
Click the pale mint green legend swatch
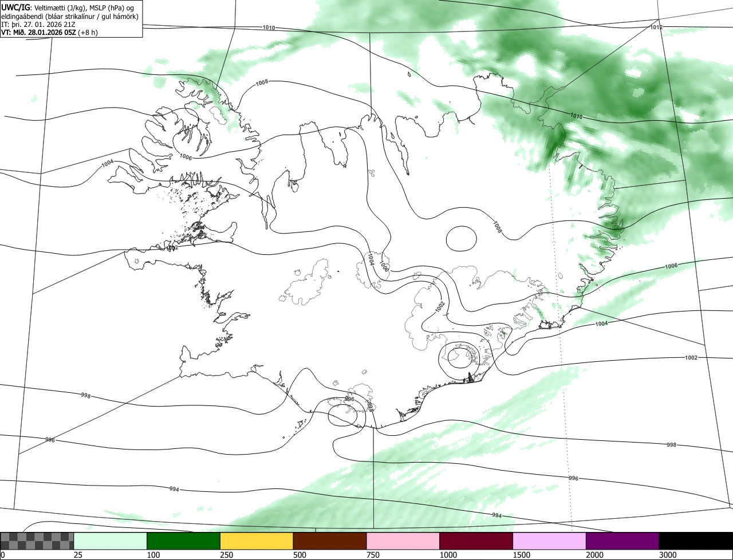(x=111, y=541)
